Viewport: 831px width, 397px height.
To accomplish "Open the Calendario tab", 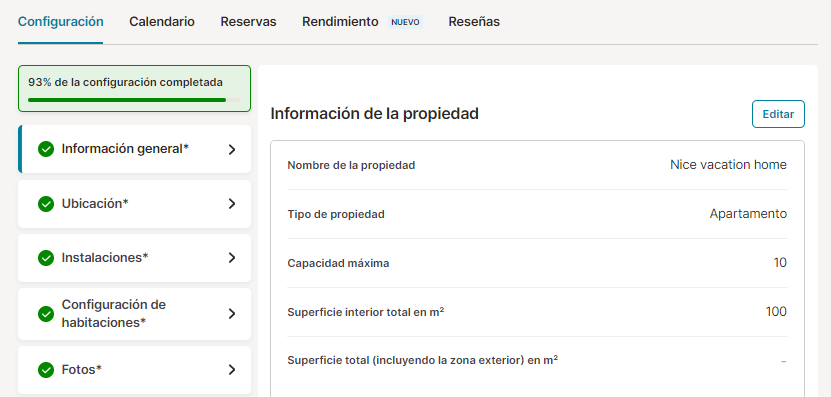I will coord(162,22).
